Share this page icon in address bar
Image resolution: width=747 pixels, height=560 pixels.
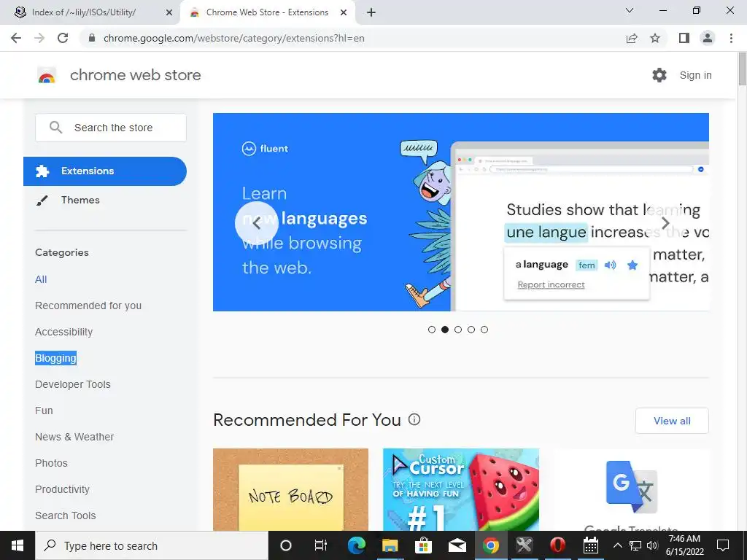point(632,38)
